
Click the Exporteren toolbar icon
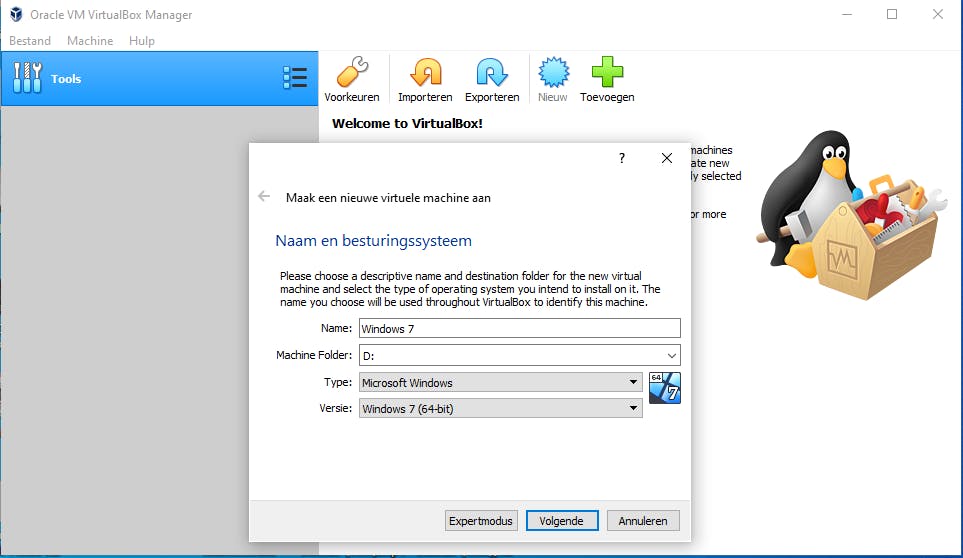pyautogui.click(x=492, y=72)
